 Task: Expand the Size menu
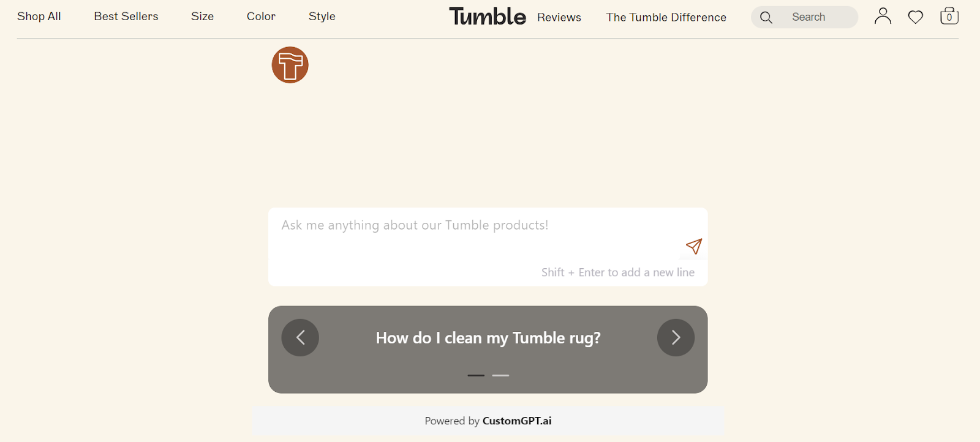[202, 17]
